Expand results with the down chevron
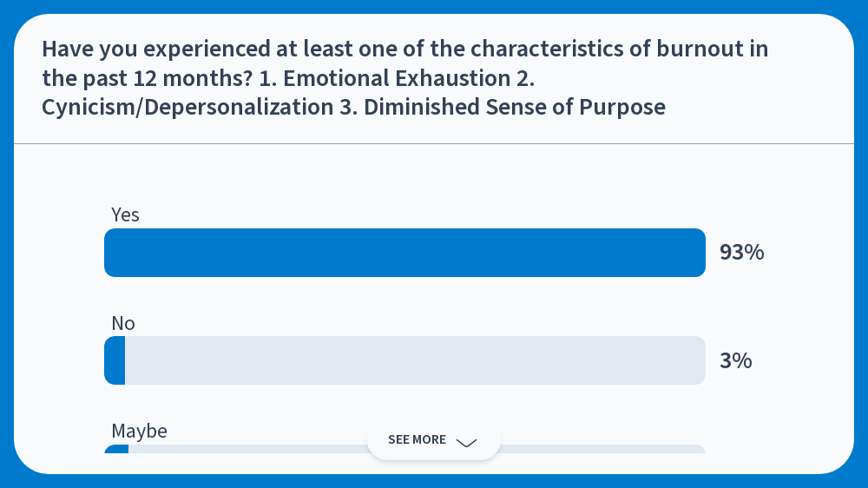The image size is (868, 488). (466, 442)
